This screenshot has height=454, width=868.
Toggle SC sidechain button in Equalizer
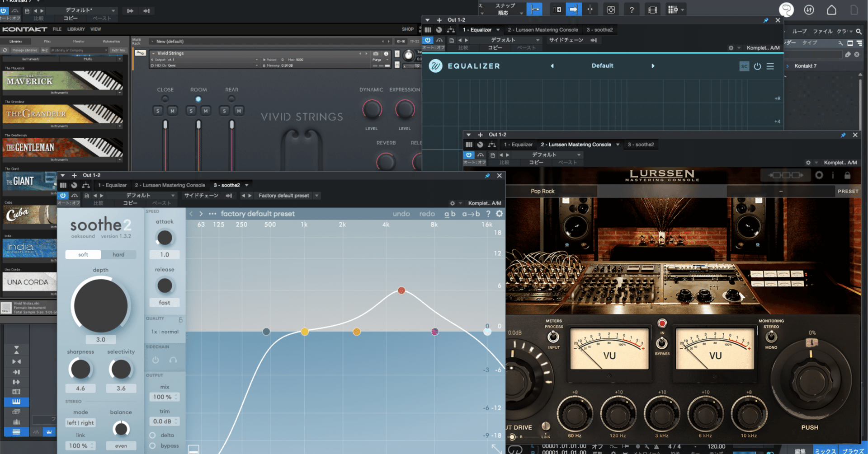click(x=744, y=66)
